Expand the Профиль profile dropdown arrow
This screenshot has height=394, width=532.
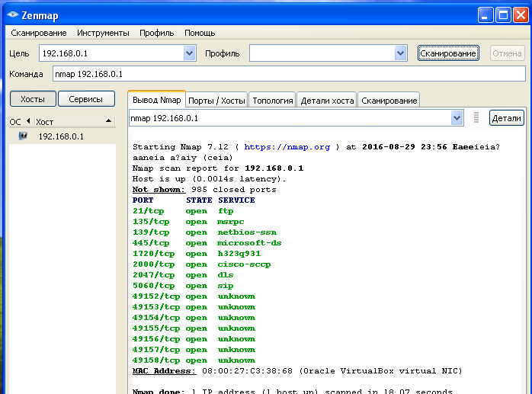pyautogui.click(x=401, y=53)
